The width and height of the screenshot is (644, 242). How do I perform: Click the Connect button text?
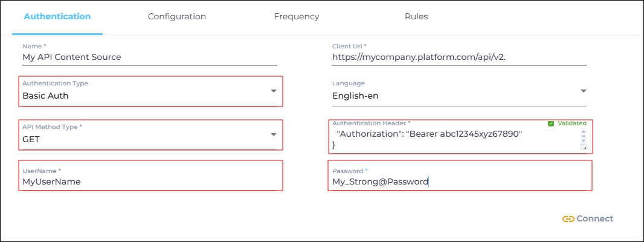pyautogui.click(x=594, y=219)
